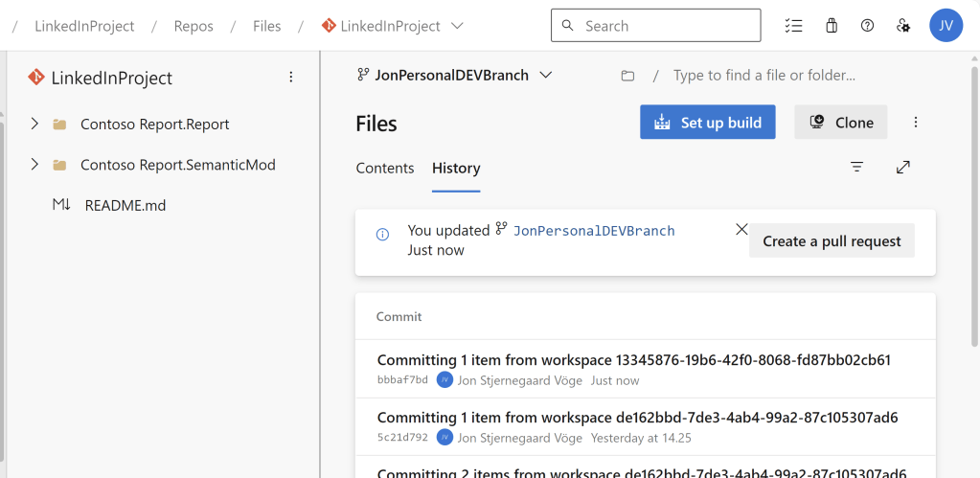Expand the Contoso Report.Report folder
Screen dimensions: 980x478
coord(34,125)
